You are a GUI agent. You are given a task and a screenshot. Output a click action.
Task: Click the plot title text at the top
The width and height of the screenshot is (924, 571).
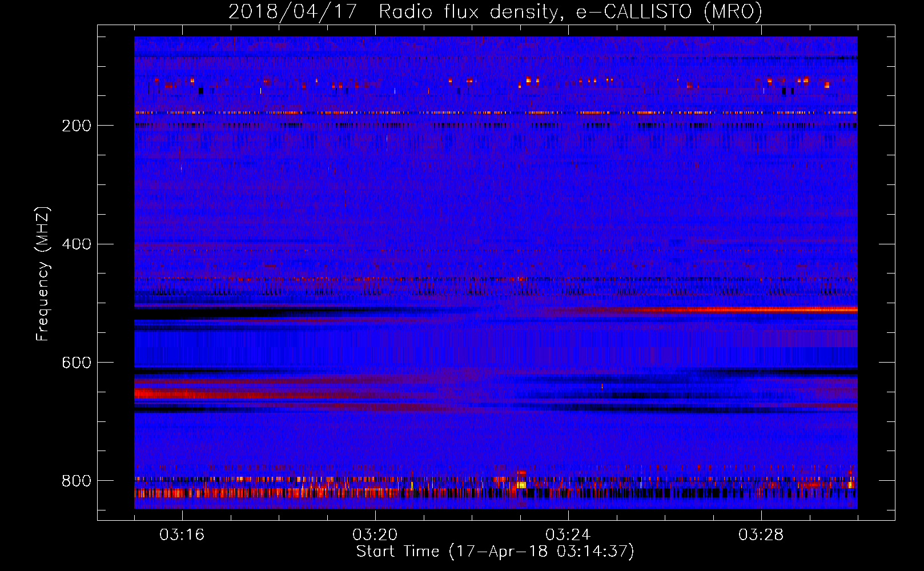coord(495,11)
